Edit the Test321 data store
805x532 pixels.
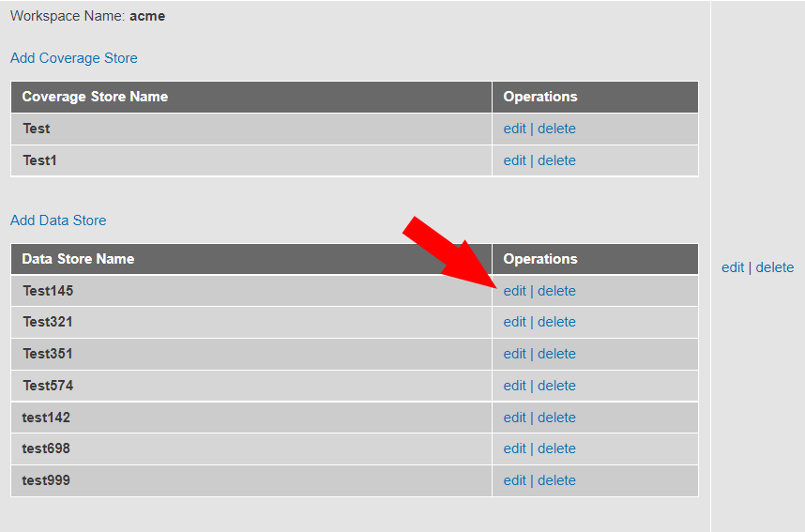pyautogui.click(x=514, y=322)
